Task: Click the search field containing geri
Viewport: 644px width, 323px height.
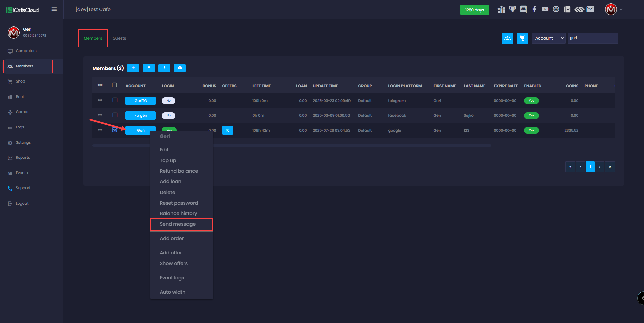Action: [592, 38]
